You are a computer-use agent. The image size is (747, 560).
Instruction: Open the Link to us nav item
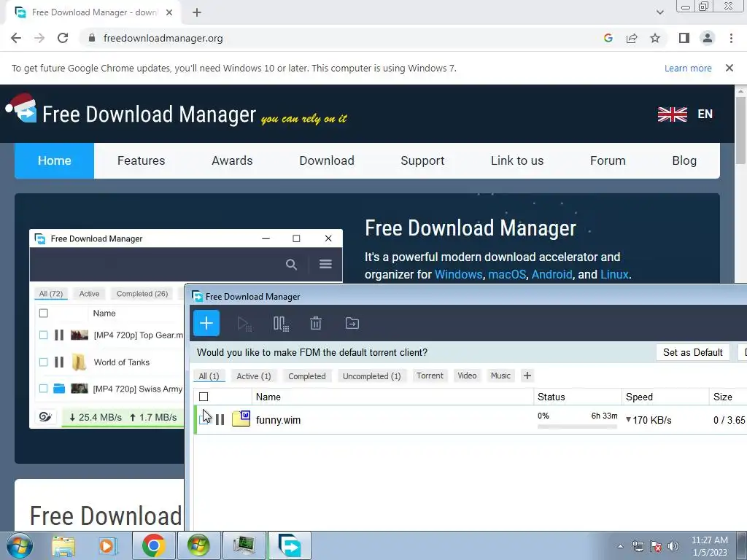point(517,160)
